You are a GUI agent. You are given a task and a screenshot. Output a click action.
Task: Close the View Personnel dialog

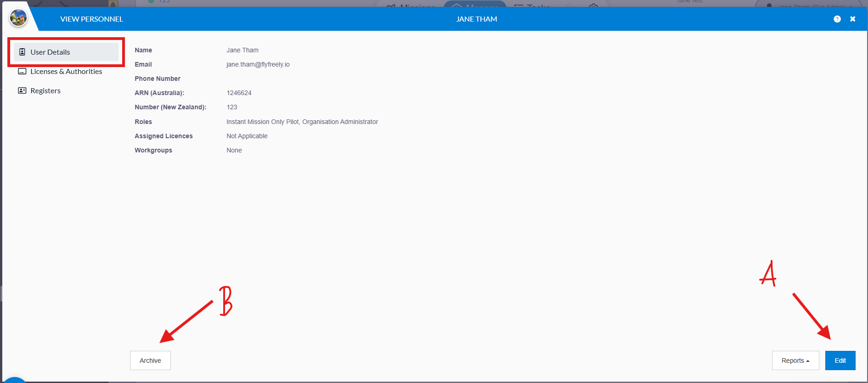pyautogui.click(x=852, y=19)
